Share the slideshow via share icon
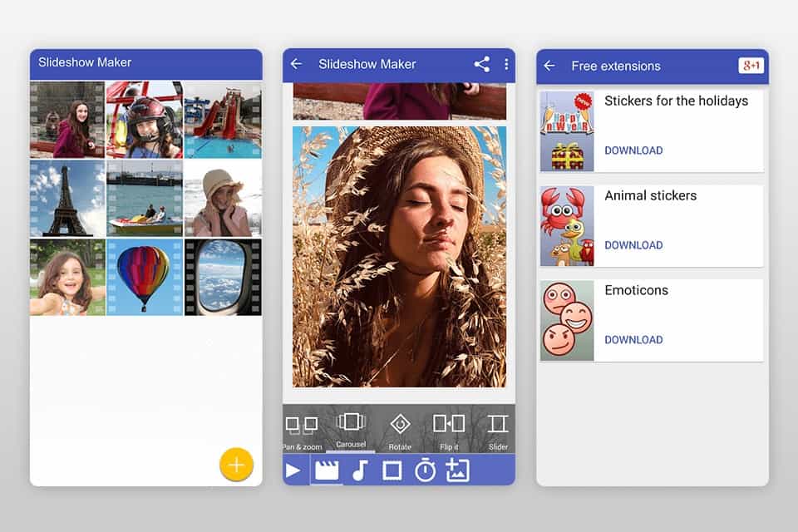This screenshot has height=532, width=798. click(482, 64)
